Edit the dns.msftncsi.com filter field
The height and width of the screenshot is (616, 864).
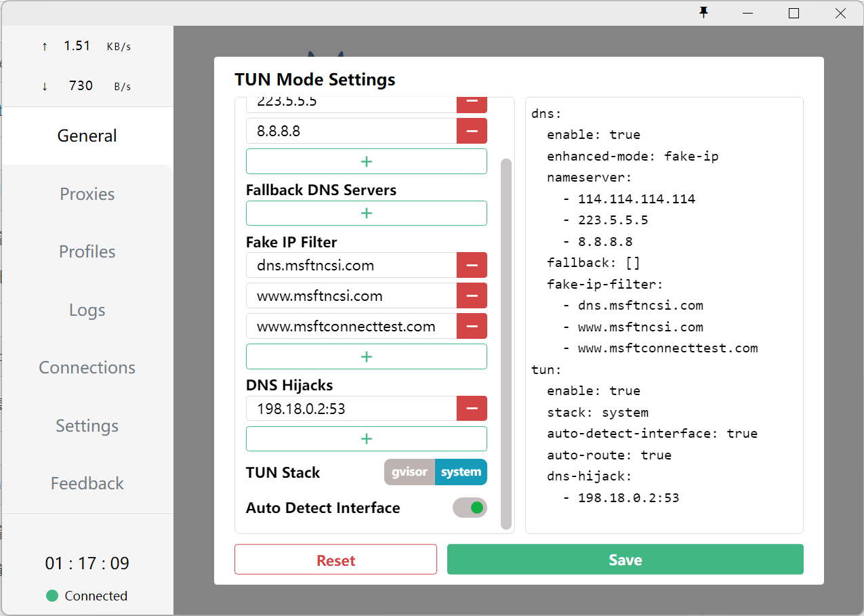[351, 265]
